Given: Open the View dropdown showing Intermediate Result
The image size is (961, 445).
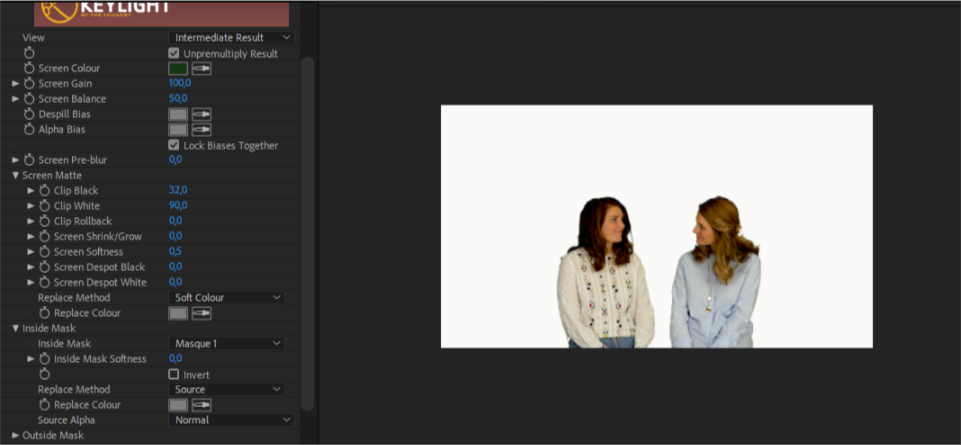Looking at the screenshot, I should click(x=229, y=38).
